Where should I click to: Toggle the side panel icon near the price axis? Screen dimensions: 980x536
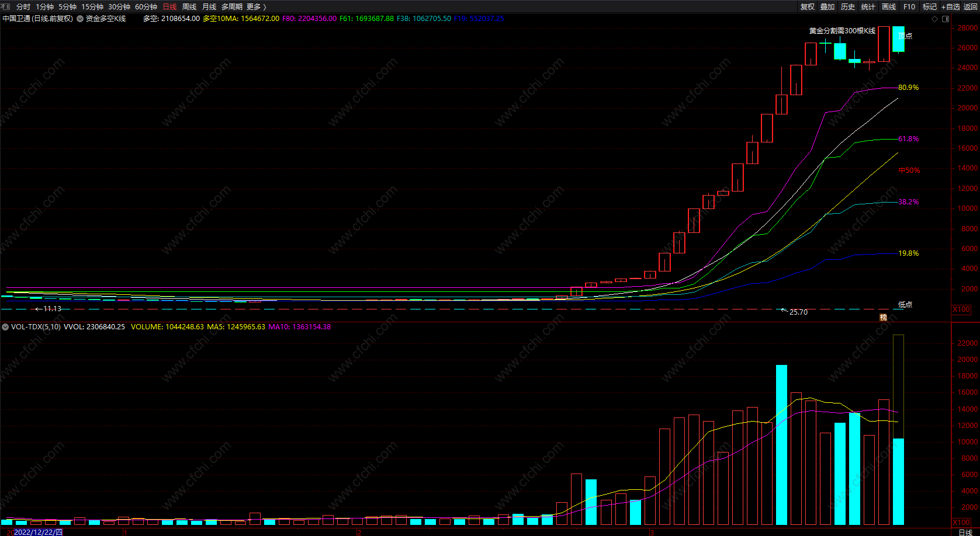pyautogui.click(x=946, y=19)
